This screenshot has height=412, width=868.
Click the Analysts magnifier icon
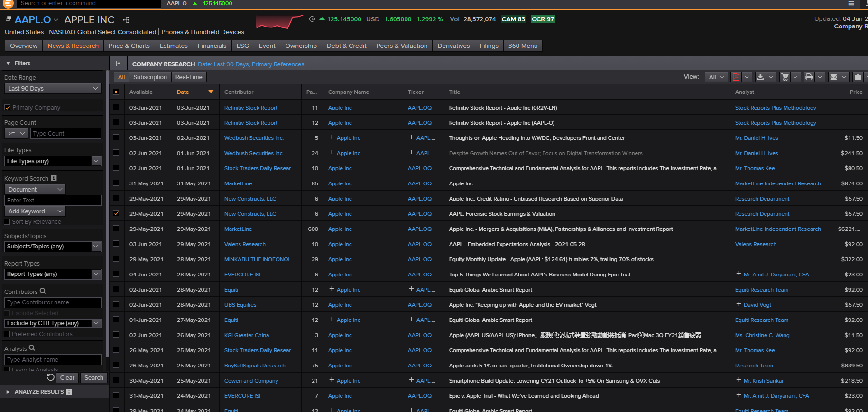pos(32,348)
